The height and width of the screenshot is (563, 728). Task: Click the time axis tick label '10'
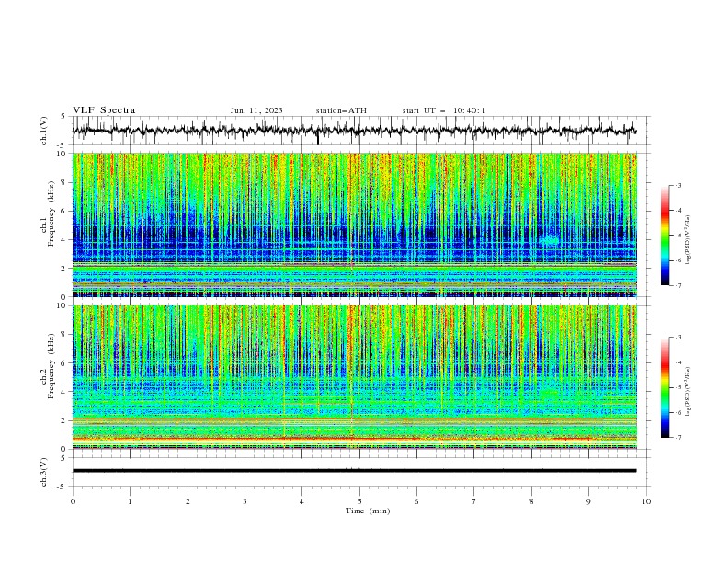(646, 501)
